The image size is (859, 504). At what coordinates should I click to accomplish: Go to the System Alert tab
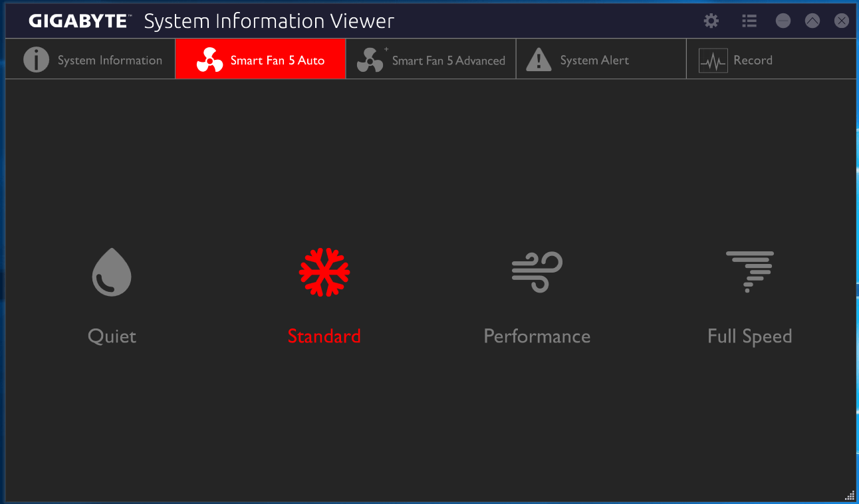click(601, 59)
